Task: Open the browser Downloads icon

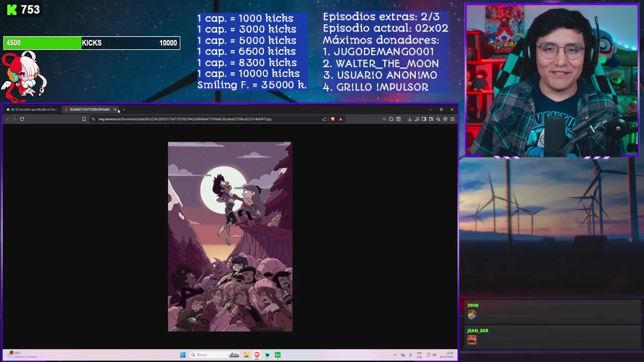Action: click(410, 119)
